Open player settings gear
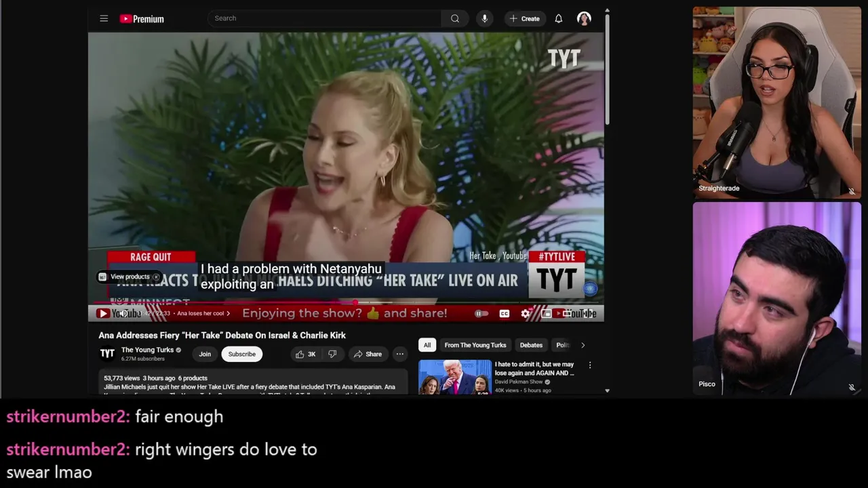The height and width of the screenshot is (488, 868). [x=525, y=313]
